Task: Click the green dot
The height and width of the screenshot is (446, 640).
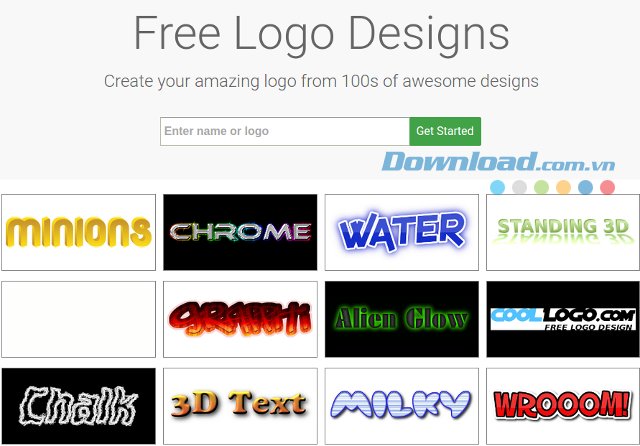Action: (x=541, y=187)
